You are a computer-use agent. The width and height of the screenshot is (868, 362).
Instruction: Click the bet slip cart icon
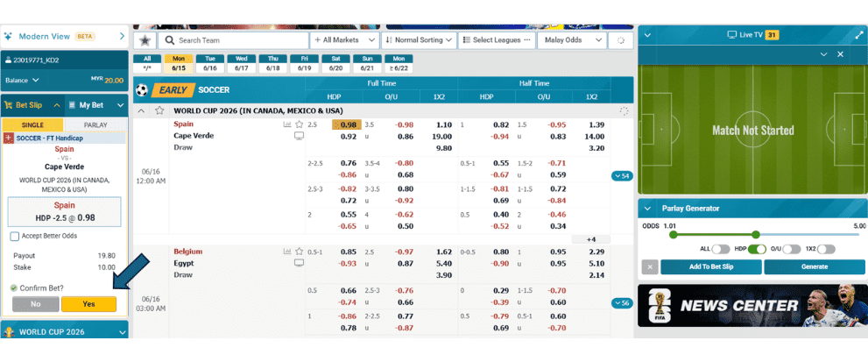9,105
